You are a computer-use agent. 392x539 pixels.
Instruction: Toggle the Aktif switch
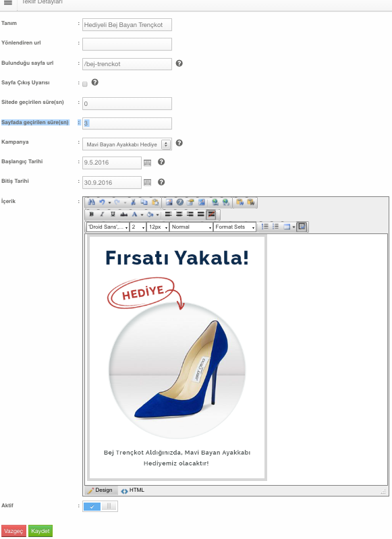[x=100, y=506]
